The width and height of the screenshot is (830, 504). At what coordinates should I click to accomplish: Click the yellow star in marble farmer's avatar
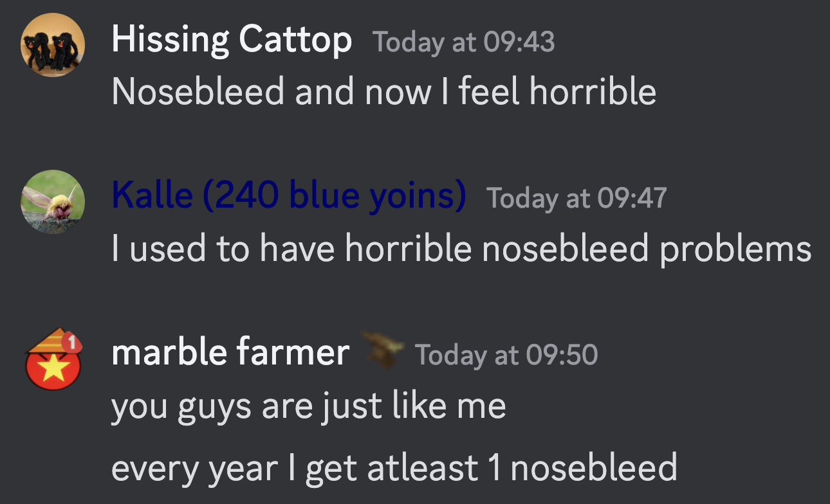53,371
